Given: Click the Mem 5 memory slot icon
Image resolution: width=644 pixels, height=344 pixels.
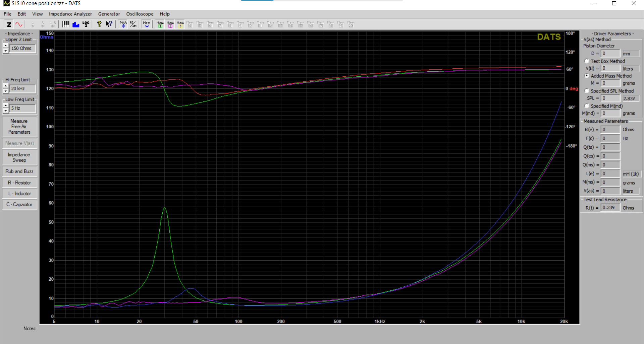Looking at the screenshot, I should [200, 24].
